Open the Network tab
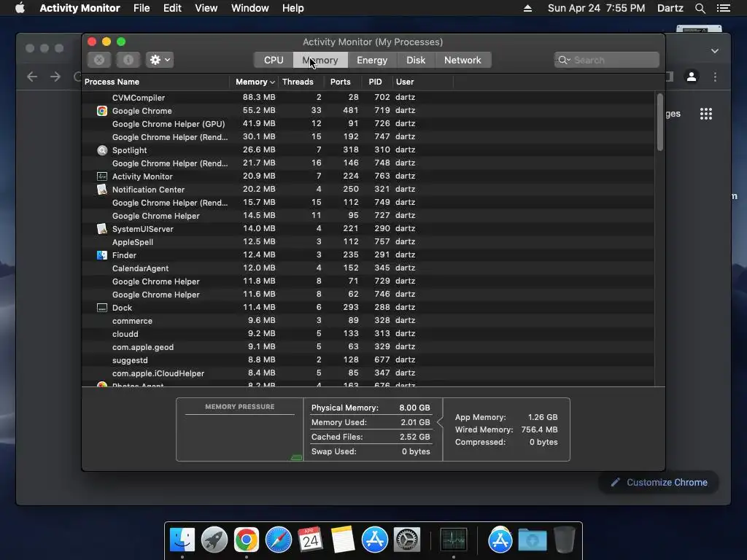 coord(462,60)
